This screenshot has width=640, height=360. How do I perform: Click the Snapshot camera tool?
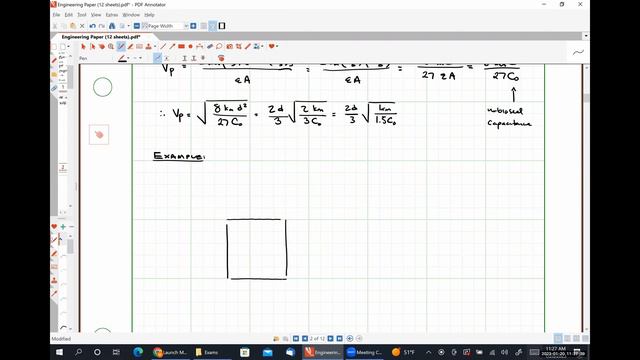click(x=229, y=47)
